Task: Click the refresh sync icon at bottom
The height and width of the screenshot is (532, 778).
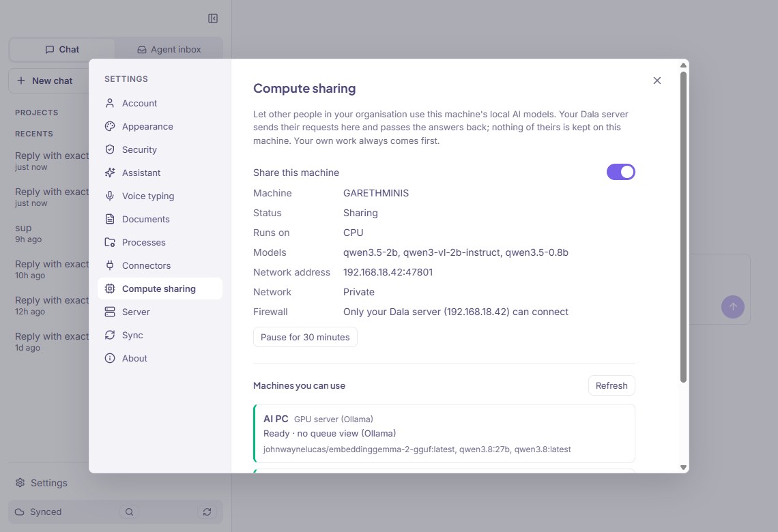Action: (207, 512)
